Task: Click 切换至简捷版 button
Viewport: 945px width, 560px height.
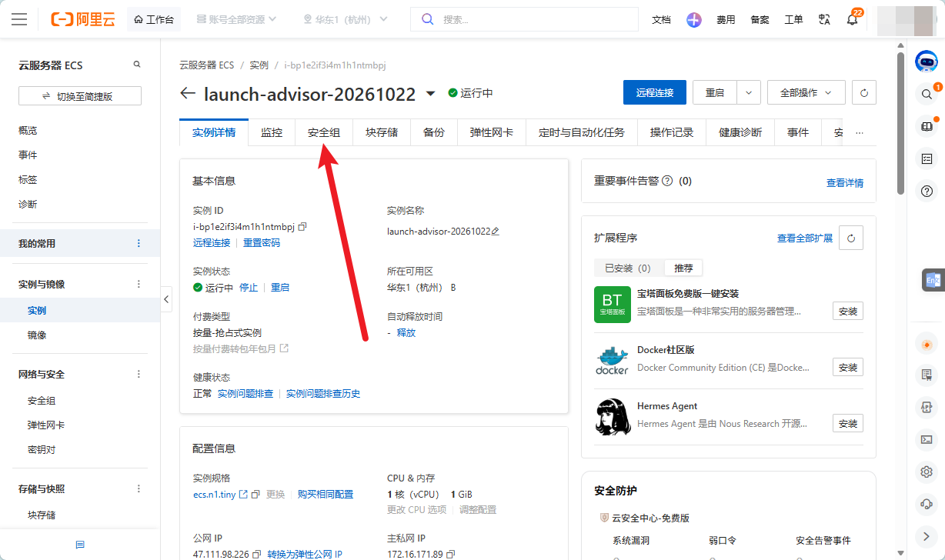Action: [x=80, y=96]
